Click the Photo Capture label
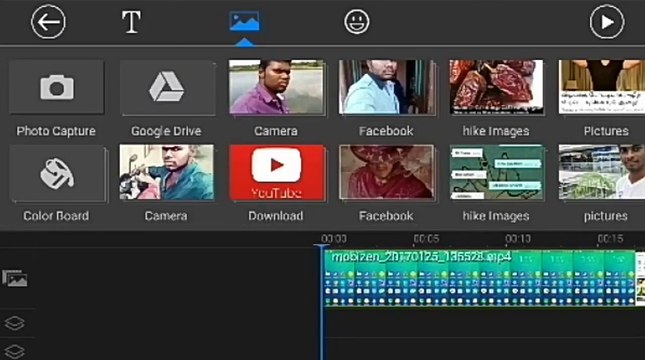645x360 pixels. 56,131
